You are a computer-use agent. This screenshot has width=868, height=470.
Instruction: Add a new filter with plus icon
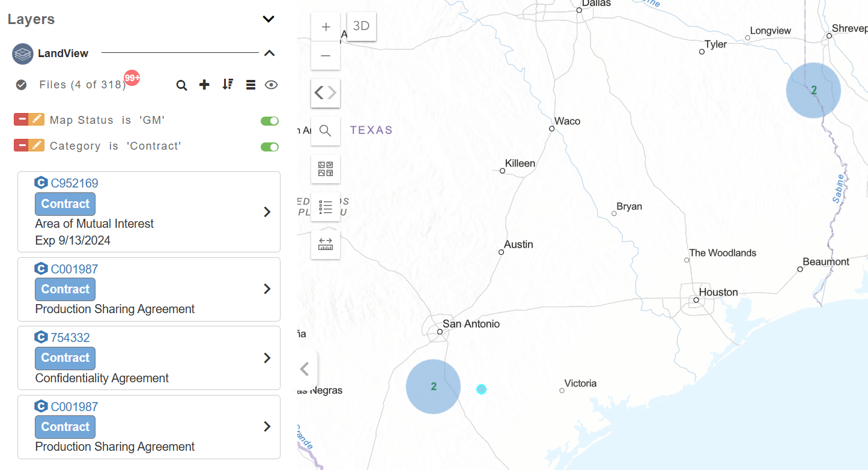[x=204, y=85]
